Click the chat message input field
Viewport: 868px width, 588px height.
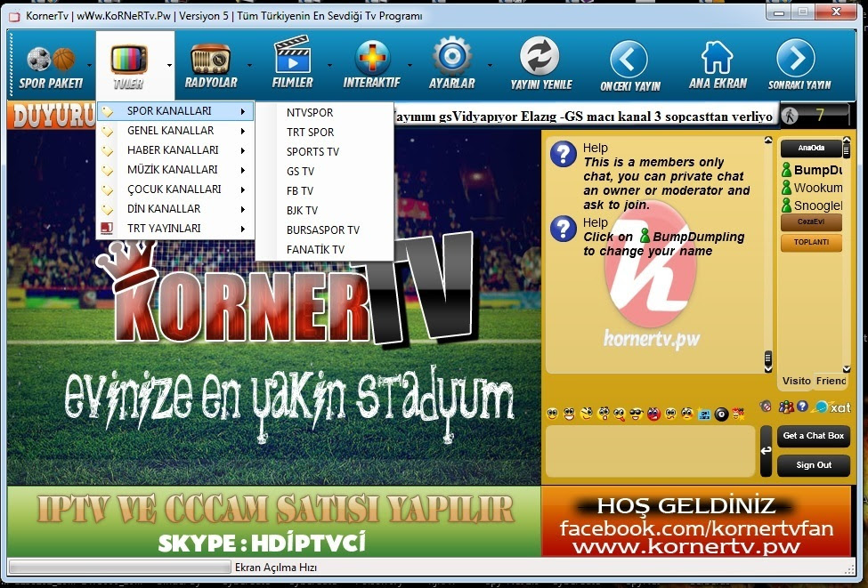[x=651, y=451]
